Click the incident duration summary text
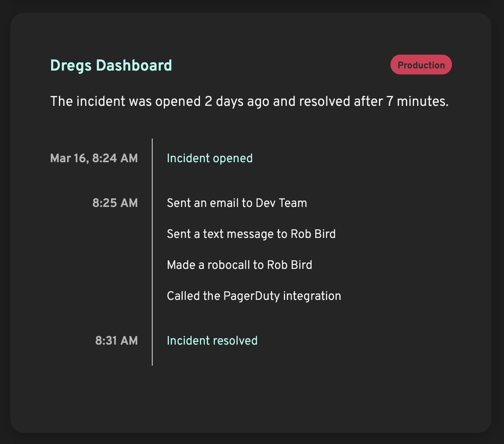This screenshot has height=444, width=504. point(249,102)
